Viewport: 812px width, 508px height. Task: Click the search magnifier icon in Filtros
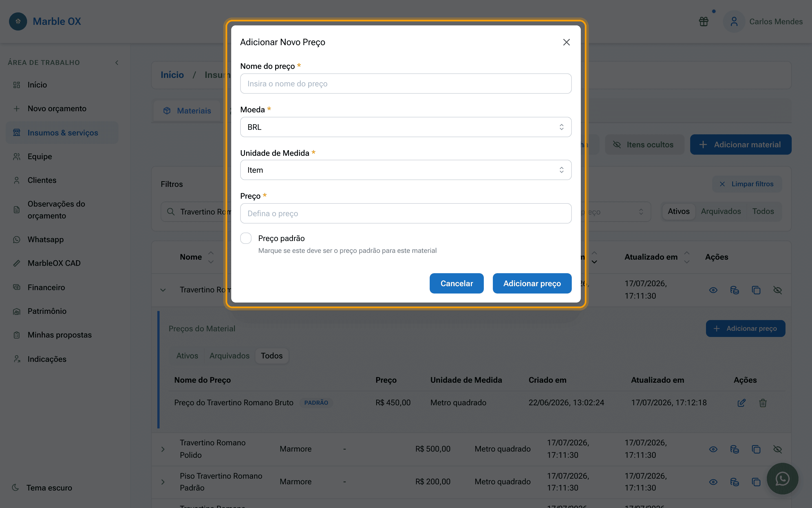pyautogui.click(x=171, y=212)
